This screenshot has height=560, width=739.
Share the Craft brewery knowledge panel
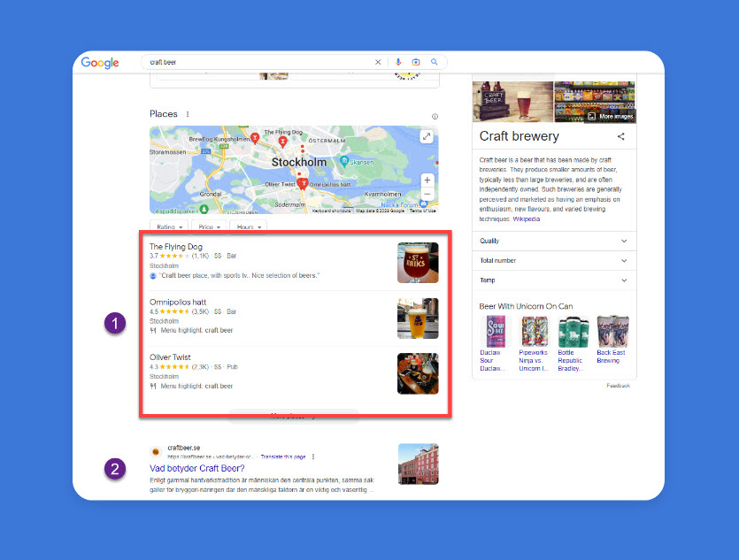click(x=621, y=136)
